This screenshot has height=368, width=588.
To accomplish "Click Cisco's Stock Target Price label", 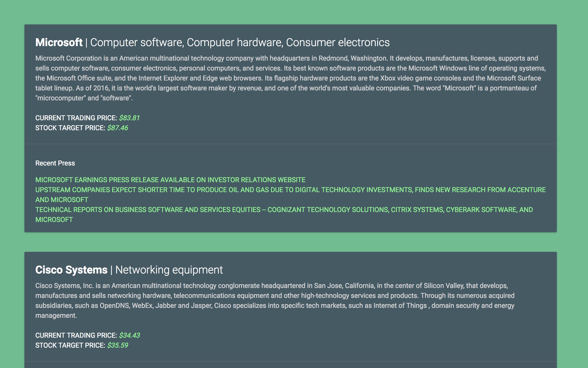I will click(x=70, y=345).
